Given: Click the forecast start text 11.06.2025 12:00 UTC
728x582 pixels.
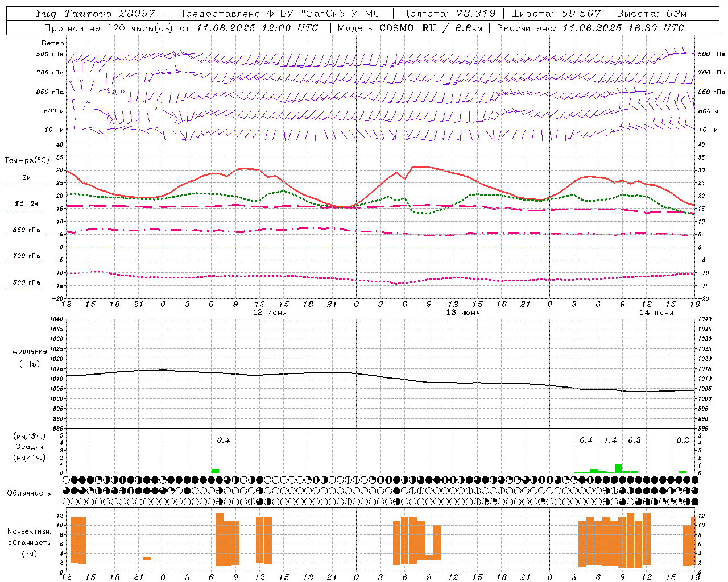Looking at the screenshot, I should 258,28.
